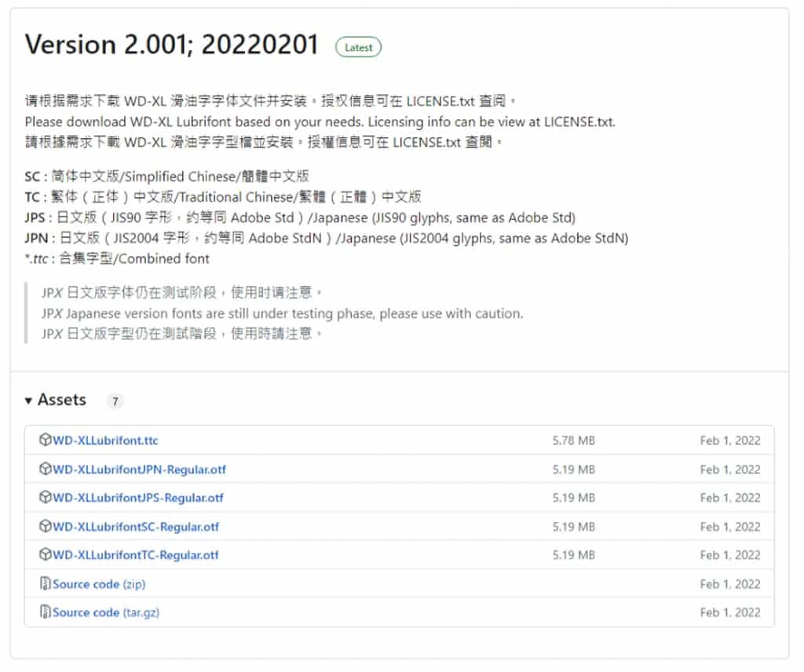Click the package icon beside WD-XLLubrifontJPS-Regular.otf
This screenshot has height=672, width=804.
point(45,497)
